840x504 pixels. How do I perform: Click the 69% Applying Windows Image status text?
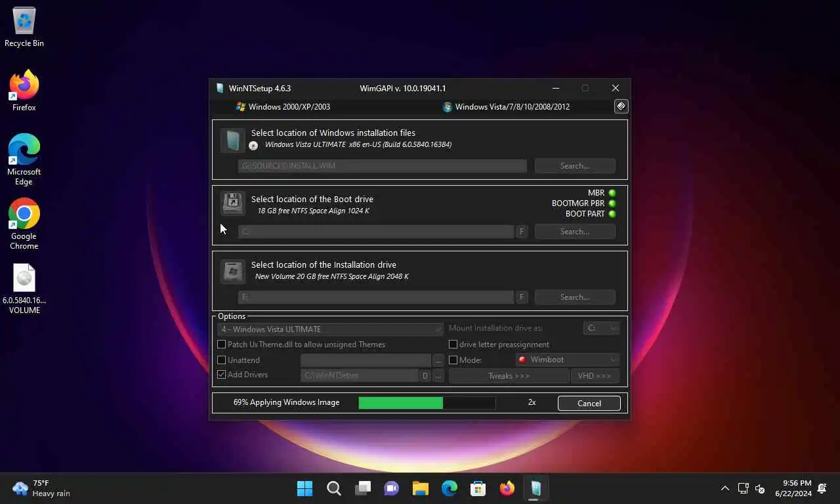coord(287,402)
